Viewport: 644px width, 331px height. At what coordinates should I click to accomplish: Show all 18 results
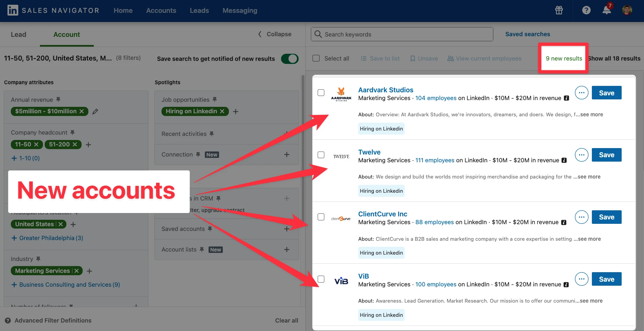(x=614, y=58)
